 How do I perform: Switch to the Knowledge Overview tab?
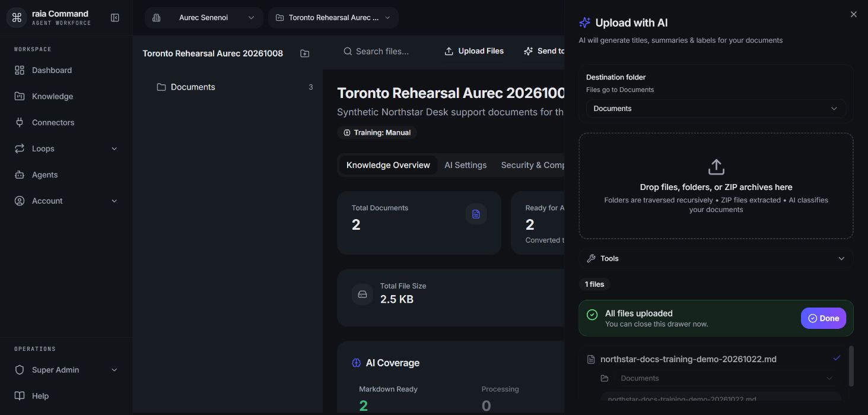388,165
